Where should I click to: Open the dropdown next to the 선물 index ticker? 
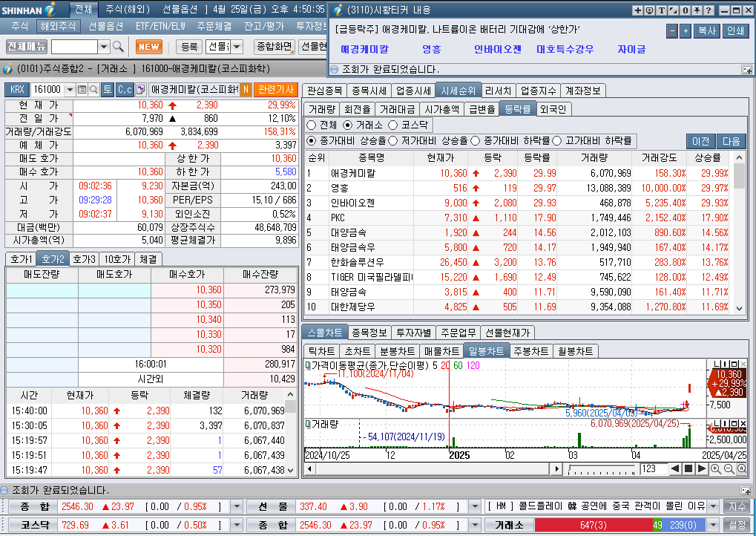tap(475, 506)
